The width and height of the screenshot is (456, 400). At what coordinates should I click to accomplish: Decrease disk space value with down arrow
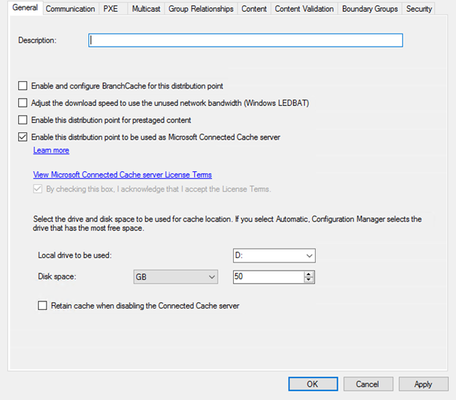coord(309,280)
